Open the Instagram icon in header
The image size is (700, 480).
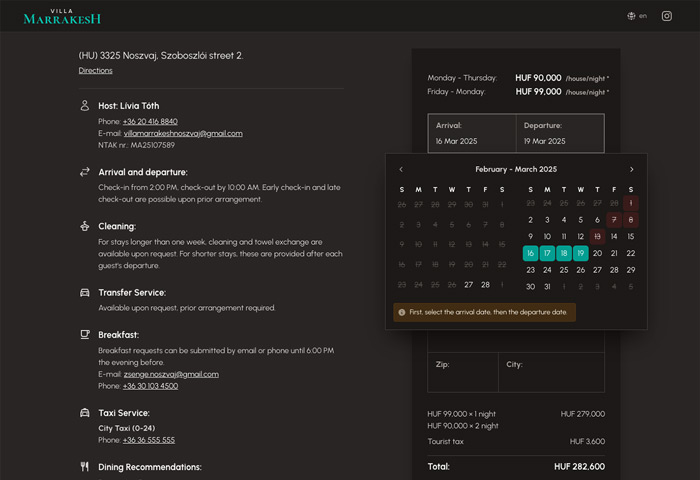[x=667, y=16]
